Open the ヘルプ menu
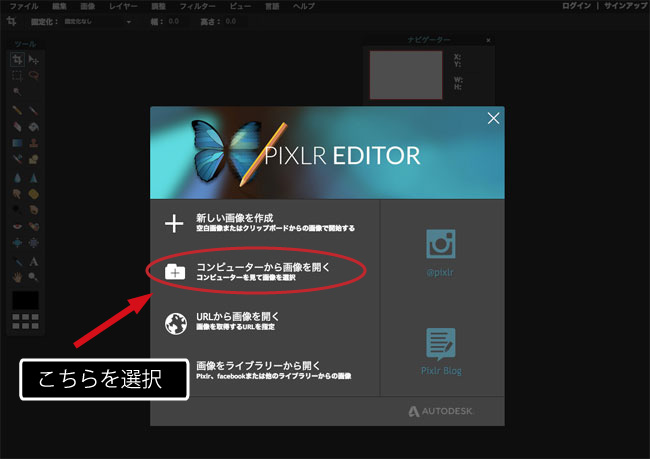650x459 pixels. coord(304,6)
